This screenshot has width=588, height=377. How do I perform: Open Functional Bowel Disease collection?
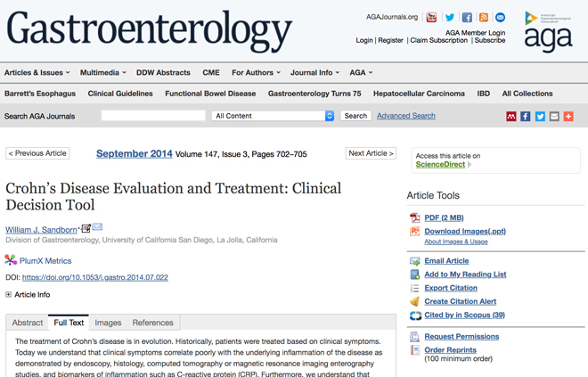[x=210, y=94]
